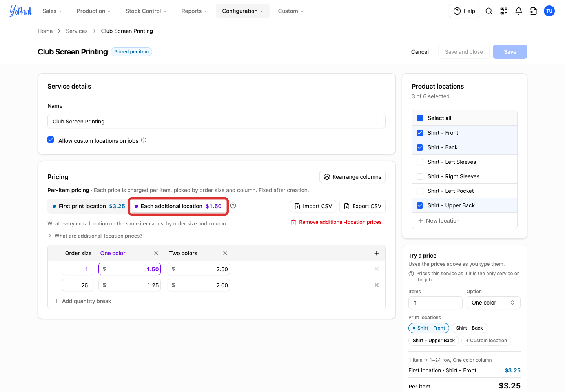Click the Items quantity field
Viewport: 565px width, 392px height.
tap(435, 303)
